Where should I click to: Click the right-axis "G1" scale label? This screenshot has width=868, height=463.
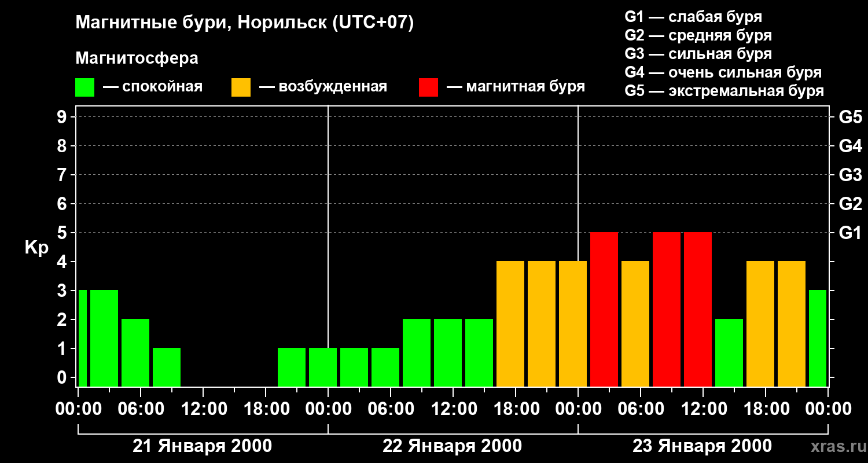pyautogui.click(x=850, y=233)
